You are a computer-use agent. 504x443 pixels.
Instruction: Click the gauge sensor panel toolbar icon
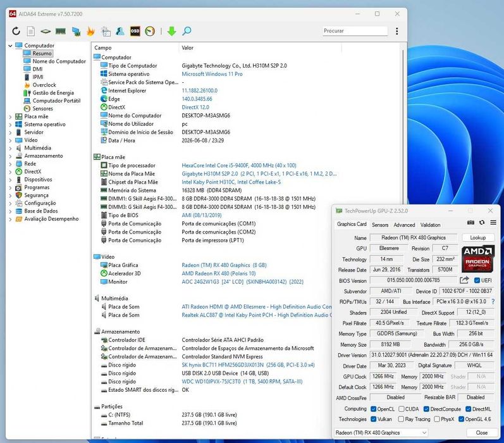coord(150,31)
